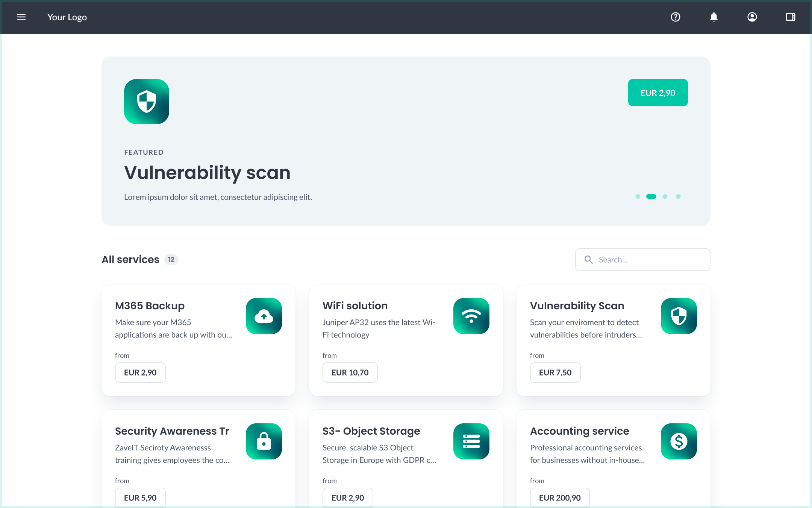This screenshot has width=812, height=508.
Task: Toggle the side panel icon in header
Action: pos(791,17)
